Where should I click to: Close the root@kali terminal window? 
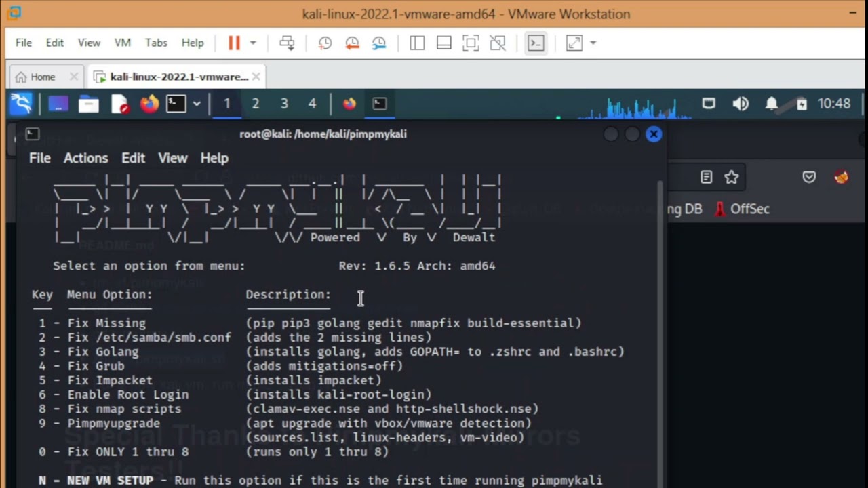[x=654, y=134]
